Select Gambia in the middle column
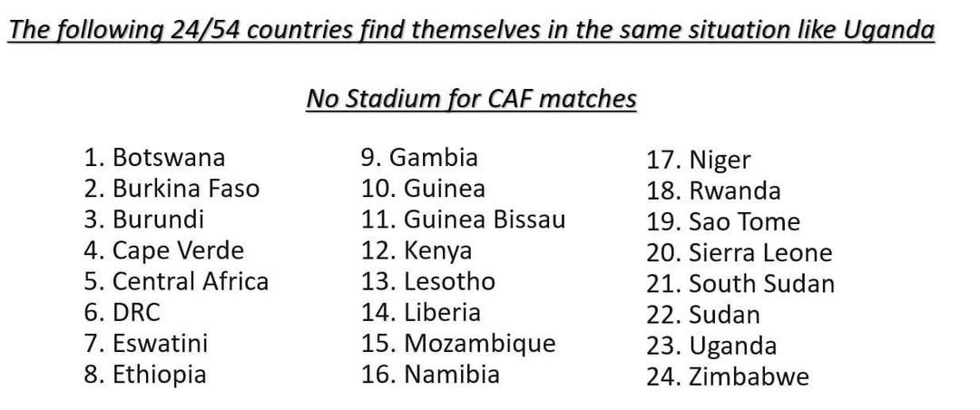The height and width of the screenshot is (410, 980). pos(419,158)
